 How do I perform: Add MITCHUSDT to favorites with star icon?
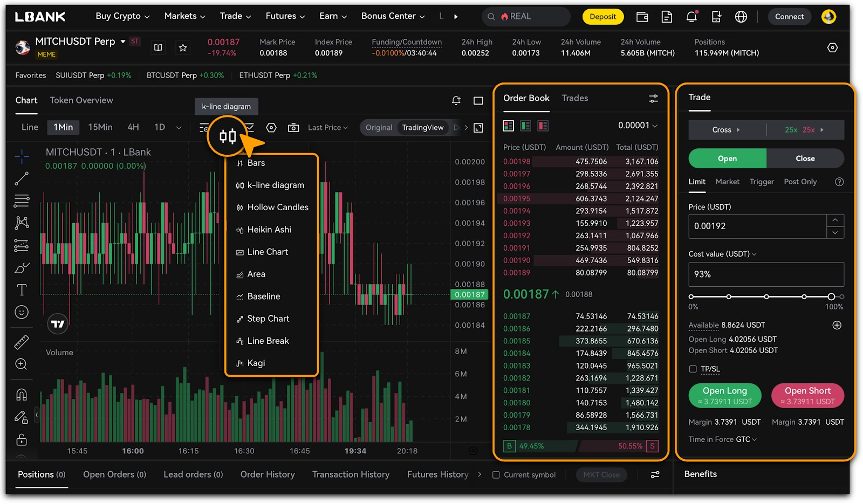[183, 48]
